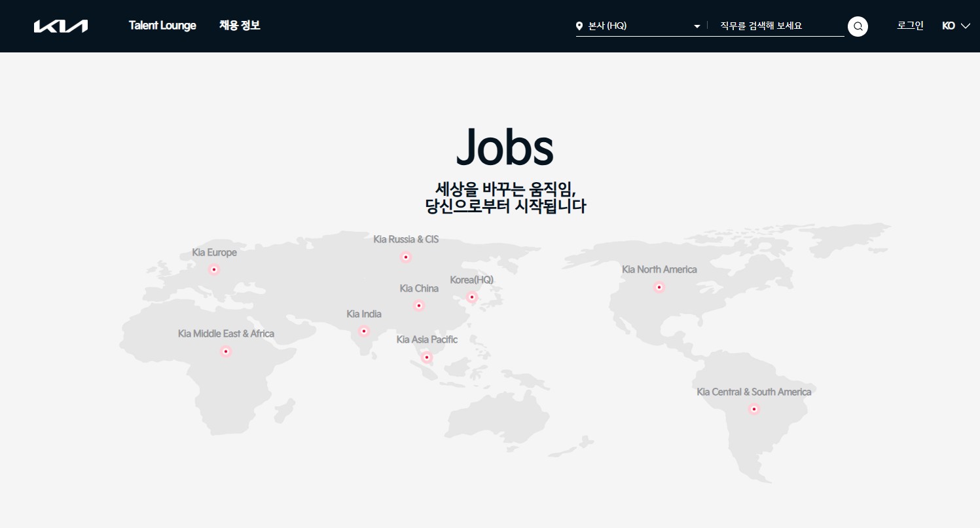The height and width of the screenshot is (528, 980).
Task: Select the Kia Asia Pacific map marker
Action: click(x=427, y=357)
